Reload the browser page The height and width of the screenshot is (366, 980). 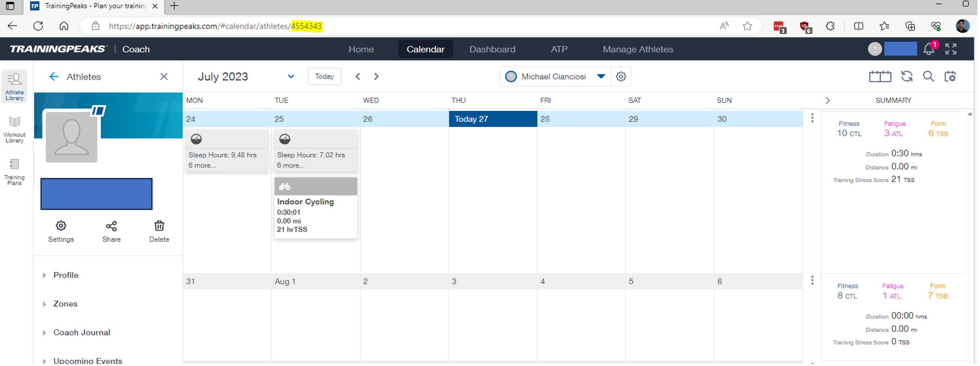click(x=38, y=26)
